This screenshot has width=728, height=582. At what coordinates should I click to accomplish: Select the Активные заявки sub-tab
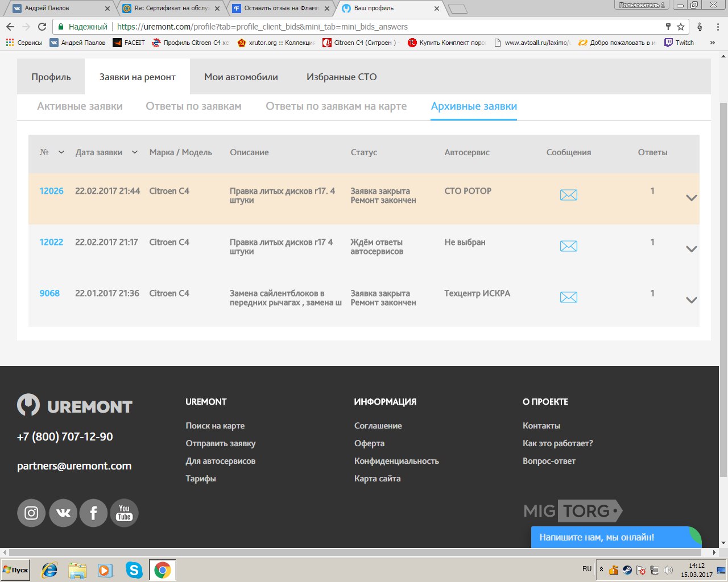(80, 106)
